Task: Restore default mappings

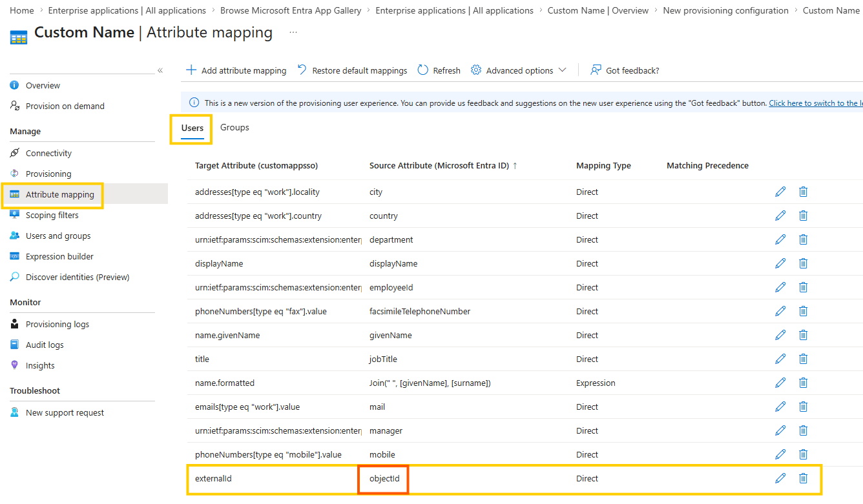Action: (x=353, y=70)
